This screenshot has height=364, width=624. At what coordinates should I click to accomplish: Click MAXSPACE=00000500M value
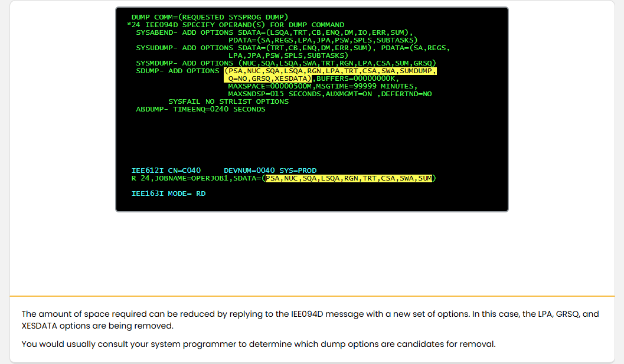270,86
